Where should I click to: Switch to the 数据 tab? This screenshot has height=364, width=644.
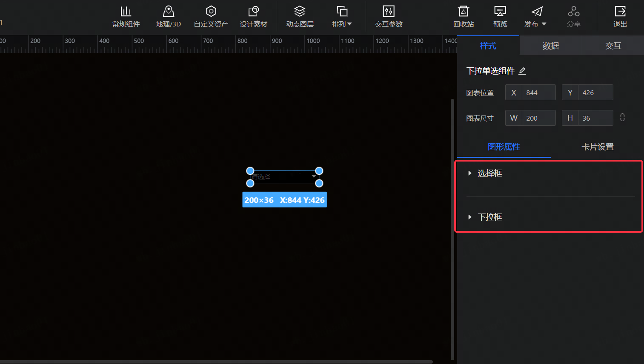tap(550, 45)
